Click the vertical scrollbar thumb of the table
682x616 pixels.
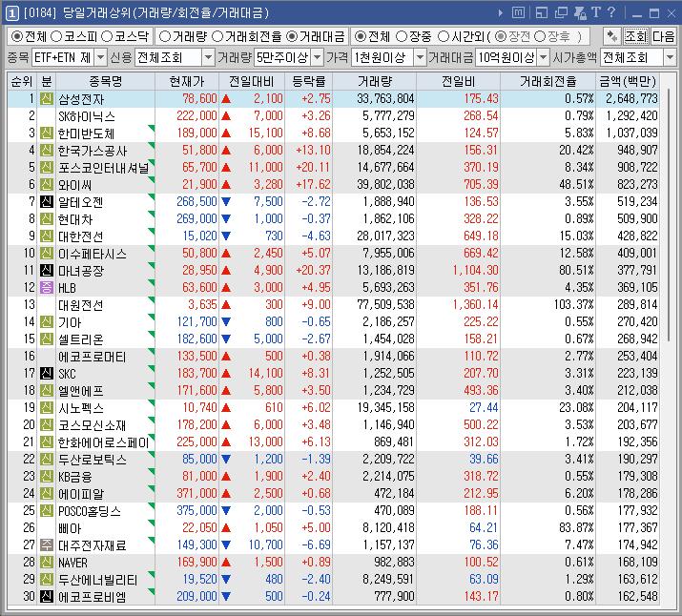click(669, 216)
